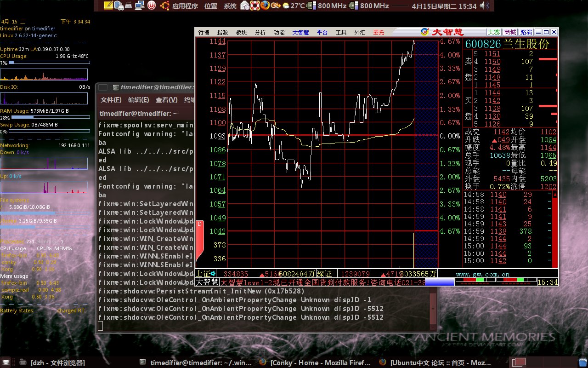The image size is (588, 368).
Task: Open the 应用程序 menu
Action: pos(185,6)
